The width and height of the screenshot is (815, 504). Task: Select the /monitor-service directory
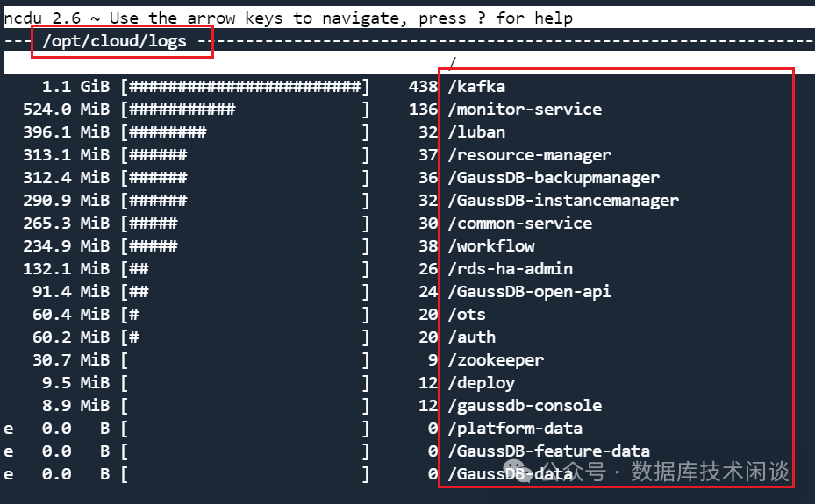[x=525, y=110]
